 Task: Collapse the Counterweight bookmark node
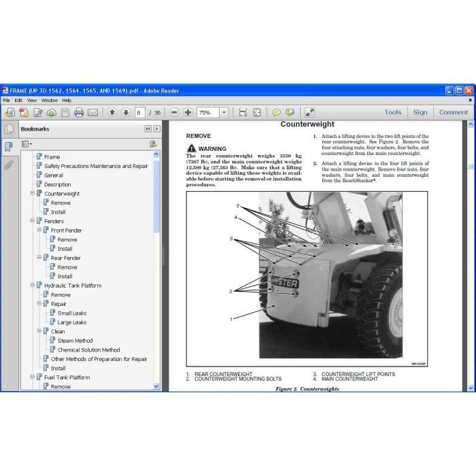32,193
